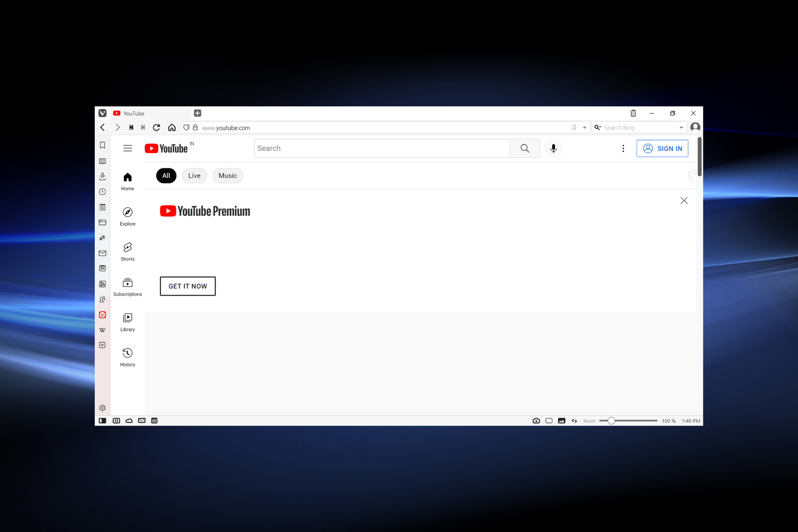Open Vivaldi settings gear
The image size is (798, 532).
point(102,408)
